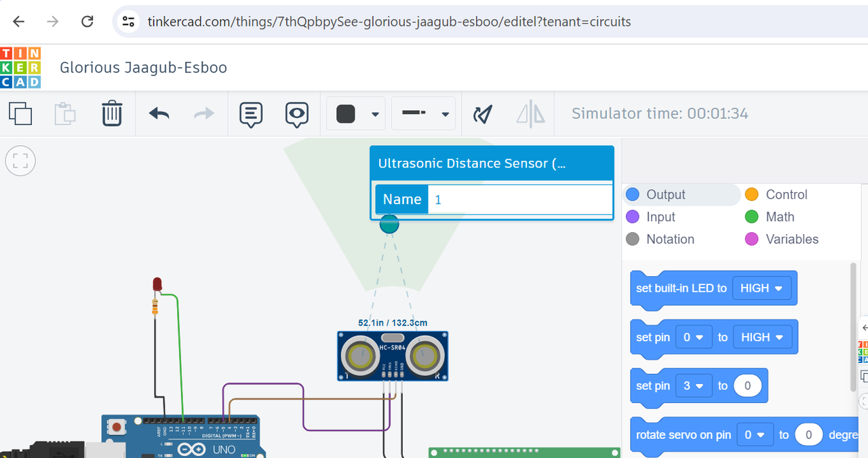Screen dimensions: 868x458
Task: Click the Glorious Jaagub-Esboo project title
Action: coord(143,67)
